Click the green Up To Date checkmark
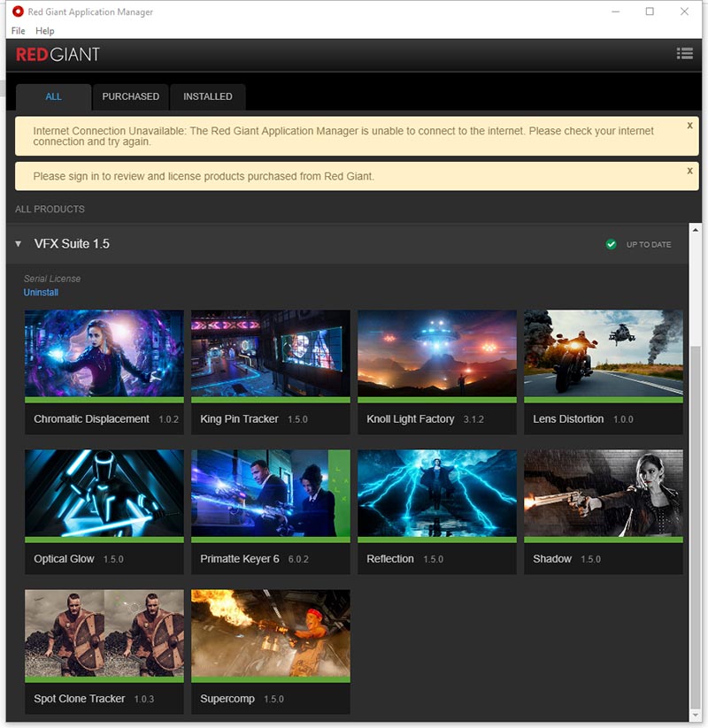Screen dimensions: 708x728 (x=611, y=244)
